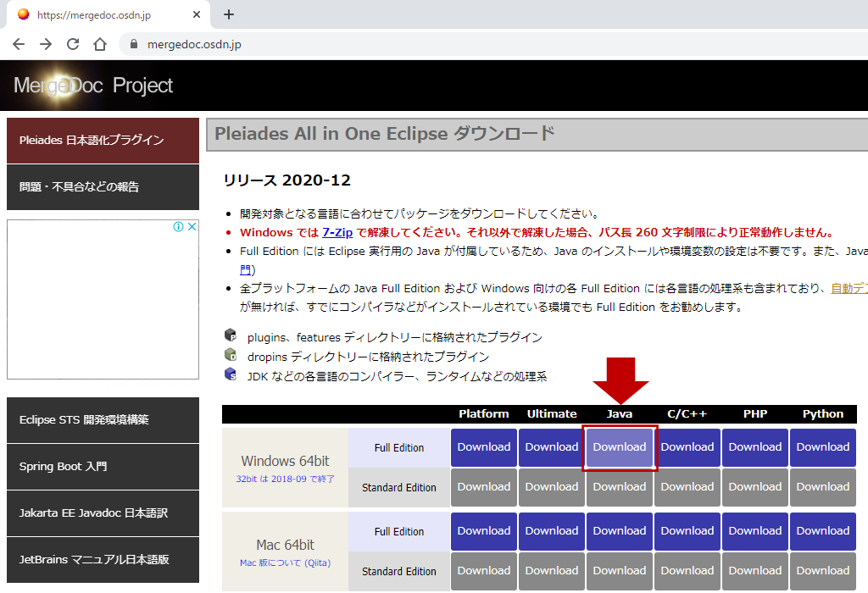Viewport: 868px width, 593px height.
Task: Open Pleiades 日本語化プラグイン in sidebar
Action: coord(103,141)
